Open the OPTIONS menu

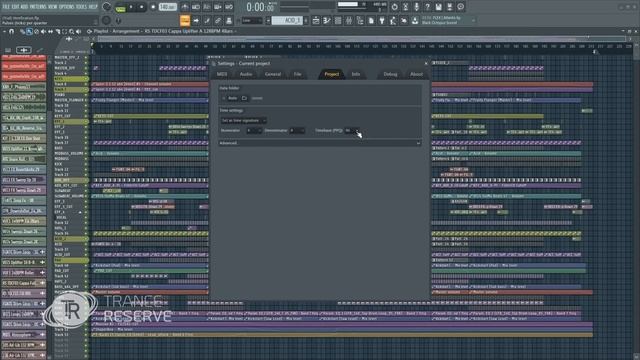pyautogui.click(x=67, y=7)
